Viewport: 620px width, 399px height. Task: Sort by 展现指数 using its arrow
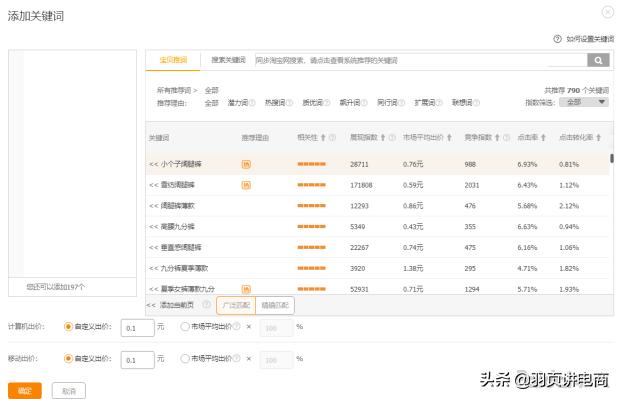pyautogui.click(x=383, y=138)
